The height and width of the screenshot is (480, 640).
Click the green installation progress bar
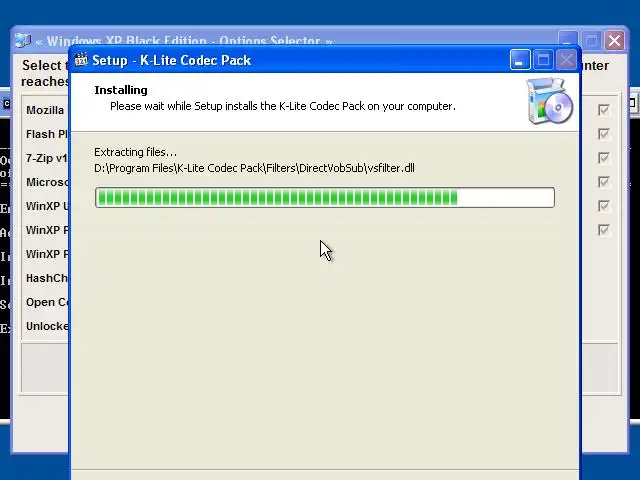[x=324, y=198]
